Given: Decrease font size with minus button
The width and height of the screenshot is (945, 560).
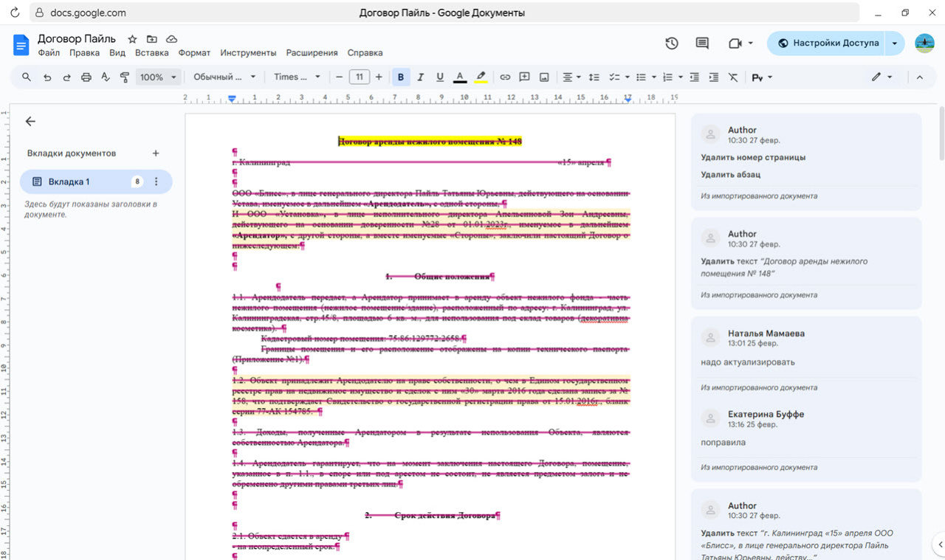Looking at the screenshot, I should pos(340,77).
